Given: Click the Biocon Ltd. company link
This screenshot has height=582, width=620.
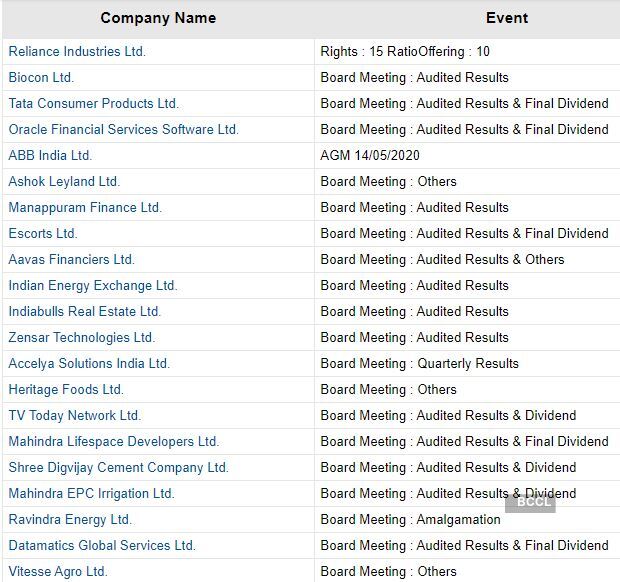Looking at the screenshot, I should [41, 78].
